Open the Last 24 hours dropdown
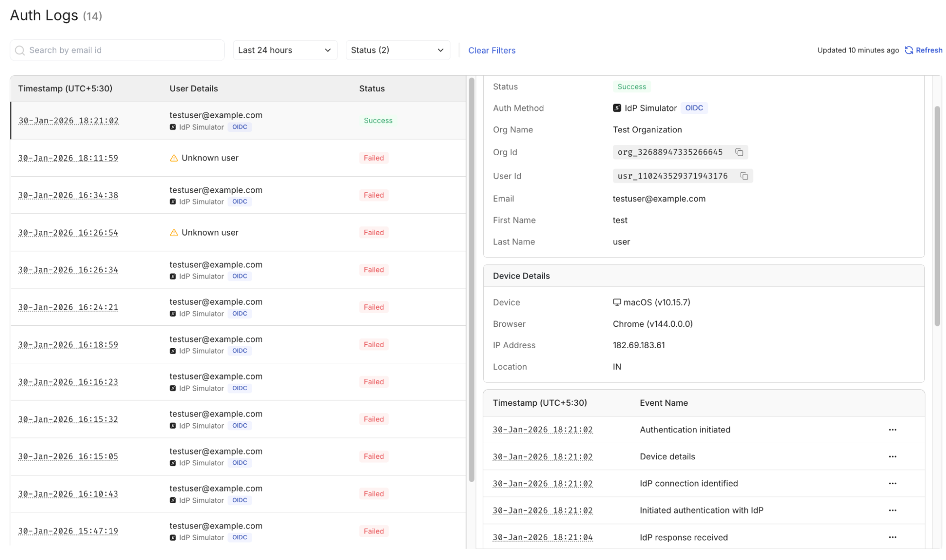Screen dimensions: 946x560 coord(285,50)
